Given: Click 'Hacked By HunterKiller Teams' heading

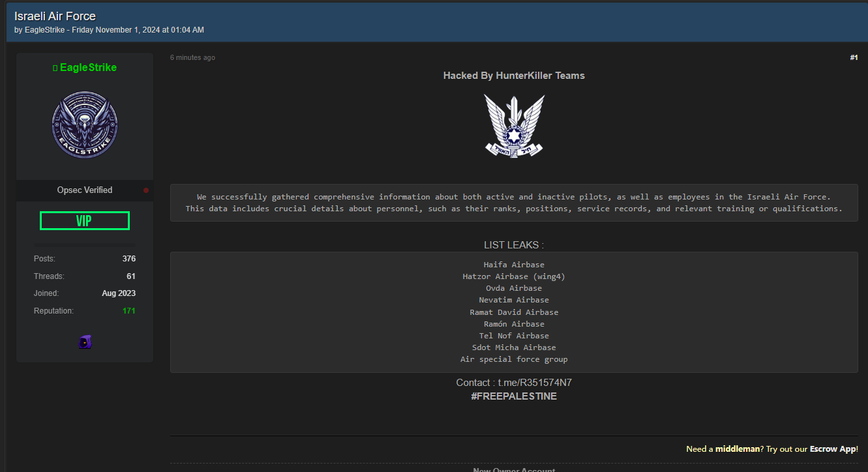Looking at the screenshot, I should click(x=514, y=76).
